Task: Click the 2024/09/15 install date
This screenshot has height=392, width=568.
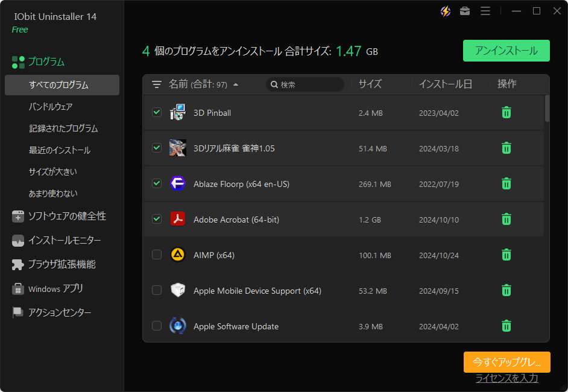Action: (x=439, y=291)
